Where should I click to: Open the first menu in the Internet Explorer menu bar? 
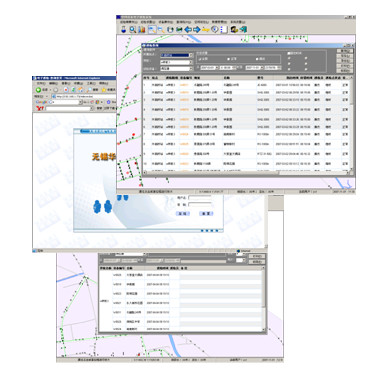coord(41,83)
